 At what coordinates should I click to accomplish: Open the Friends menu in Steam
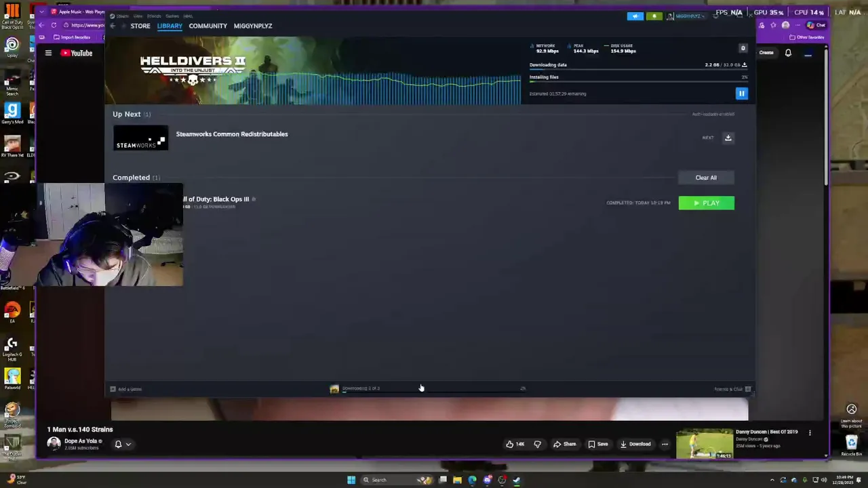(x=155, y=16)
